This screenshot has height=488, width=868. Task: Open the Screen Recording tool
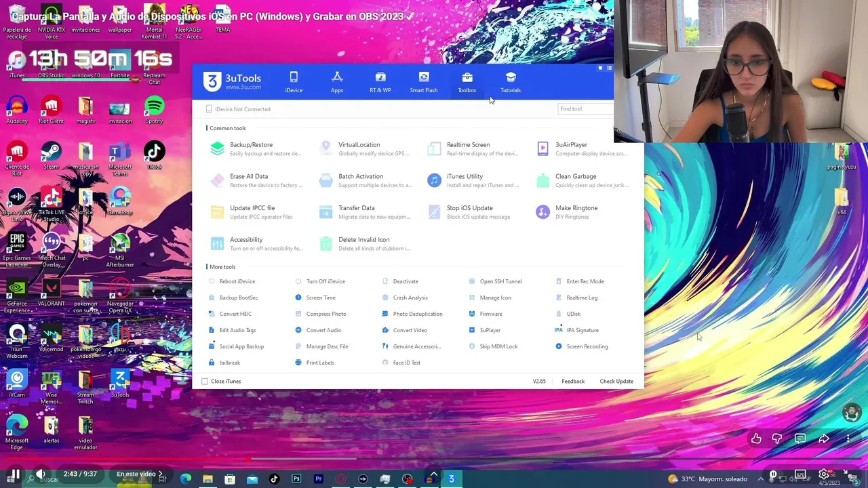point(582,346)
